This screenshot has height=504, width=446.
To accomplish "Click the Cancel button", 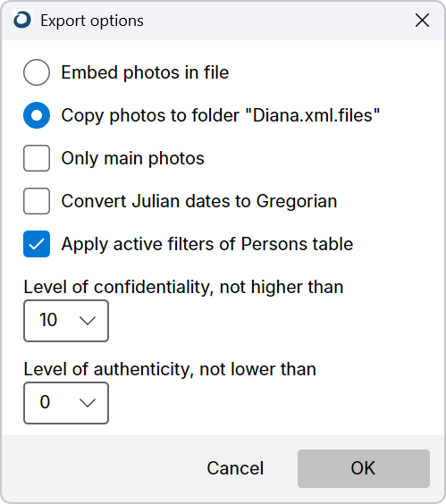I will click(235, 468).
